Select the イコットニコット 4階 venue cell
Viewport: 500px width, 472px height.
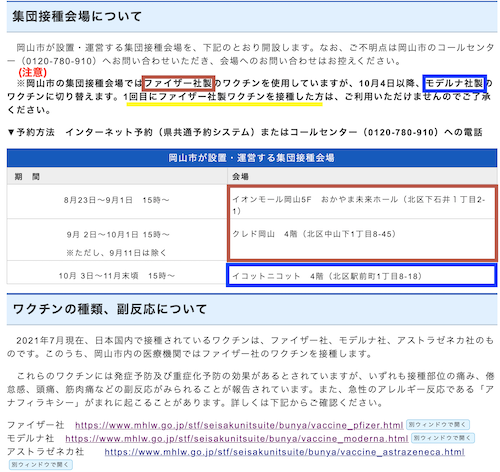click(362, 275)
